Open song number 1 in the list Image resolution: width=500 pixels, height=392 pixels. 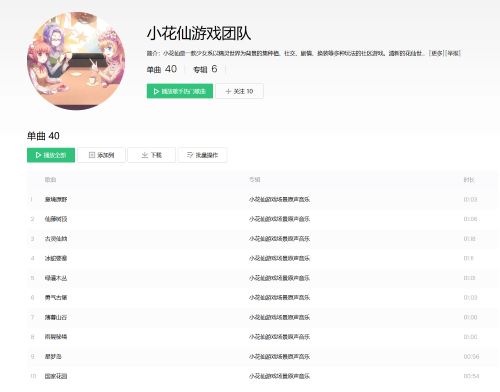point(56,199)
